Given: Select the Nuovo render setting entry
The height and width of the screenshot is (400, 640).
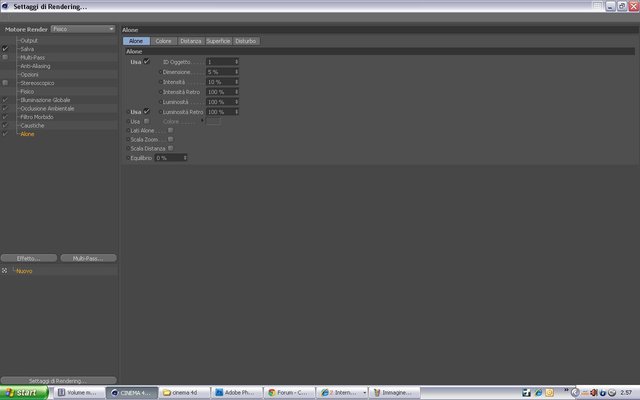Looking at the screenshot, I should (x=24, y=271).
